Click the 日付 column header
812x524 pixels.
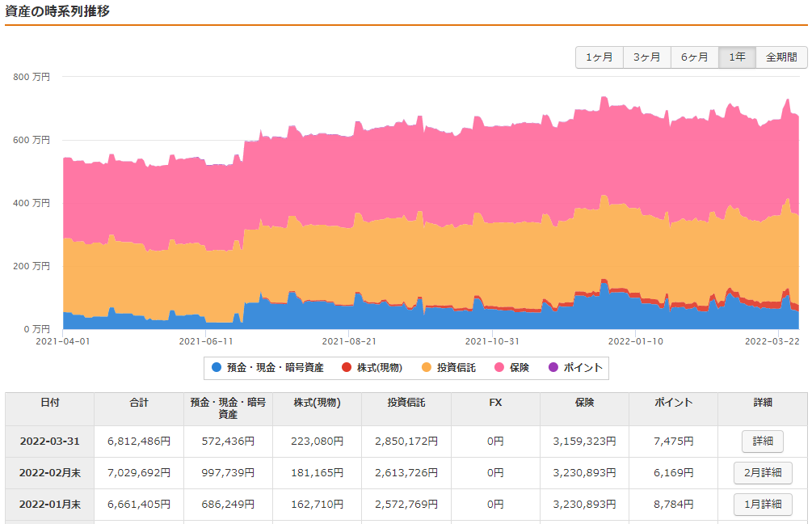pyautogui.click(x=48, y=406)
